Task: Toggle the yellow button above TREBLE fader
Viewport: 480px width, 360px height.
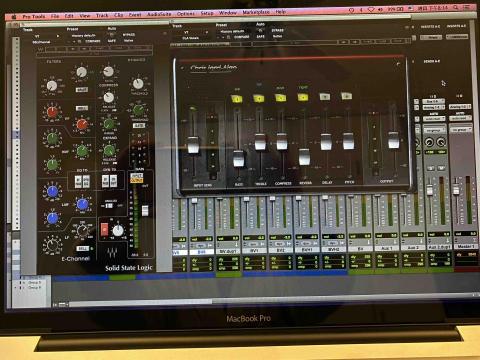Action: point(259,98)
